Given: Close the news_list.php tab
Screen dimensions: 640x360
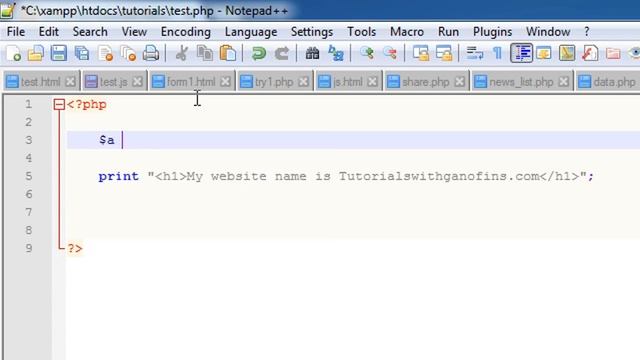Looking at the screenshot, I should click(x=564, y=82).
